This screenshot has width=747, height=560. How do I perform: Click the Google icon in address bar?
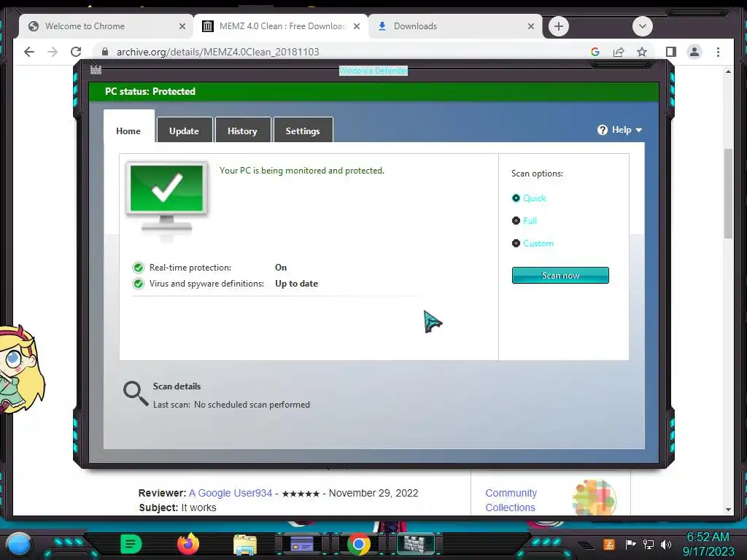(595, 52)
